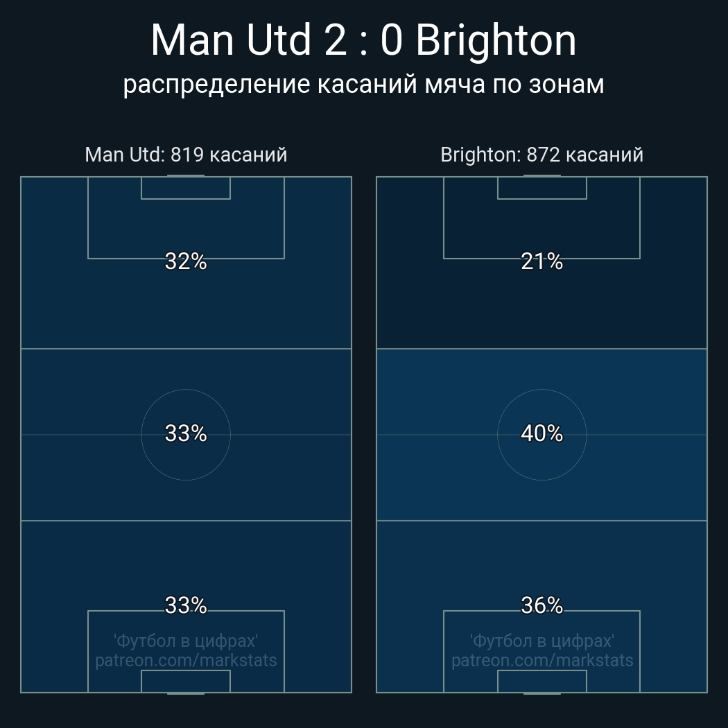
Task: Click 'Футбол в цифрах' watermark on left pitch
Action: 186,641
